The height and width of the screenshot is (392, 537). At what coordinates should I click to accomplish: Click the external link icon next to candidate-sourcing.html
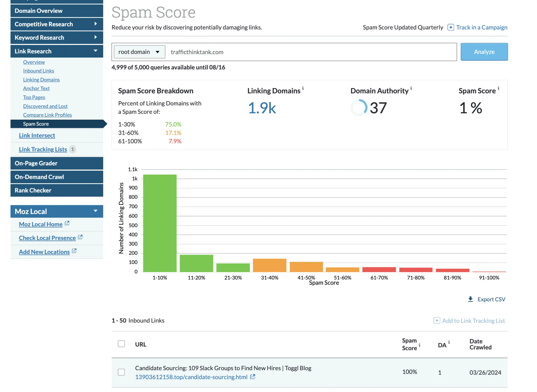[252, 377]
